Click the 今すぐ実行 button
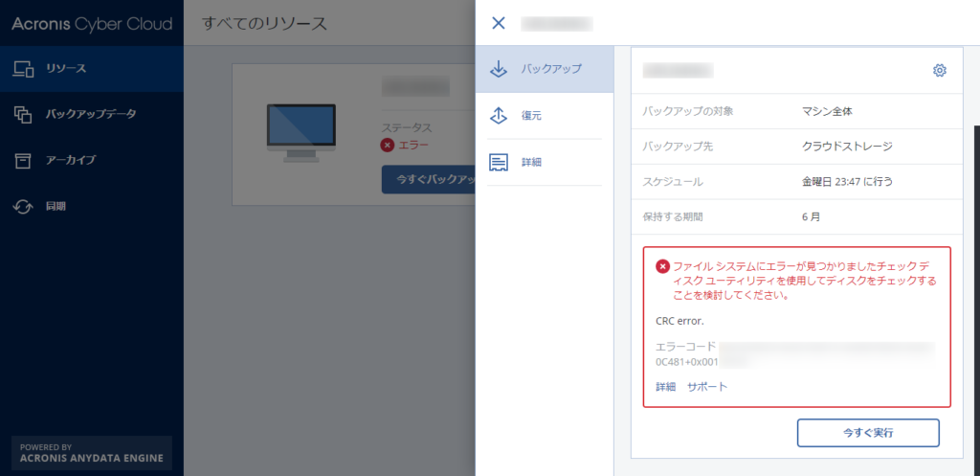980x476 pixels. (x=868, y=433)
